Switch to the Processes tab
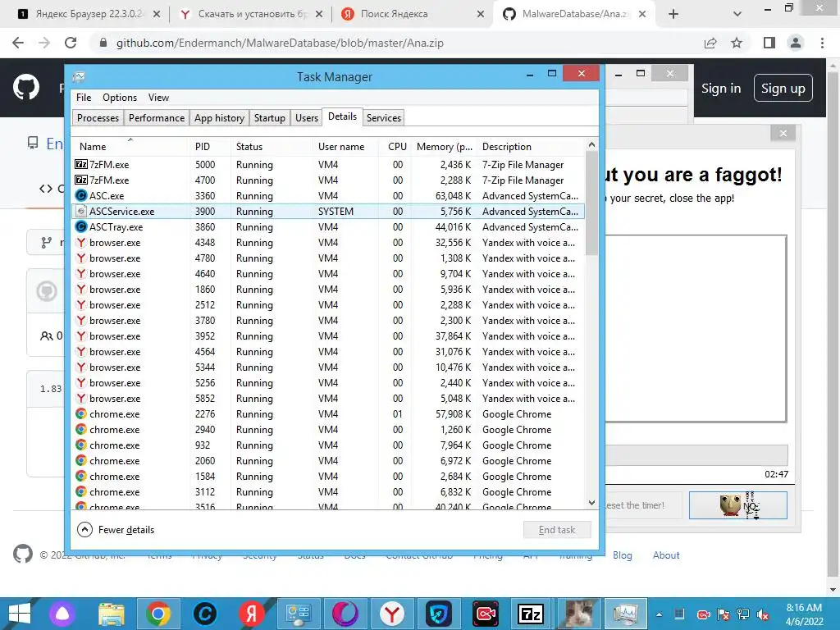This screenshot has width=840, height=630. pyautogui.click(x=98, y=118)
